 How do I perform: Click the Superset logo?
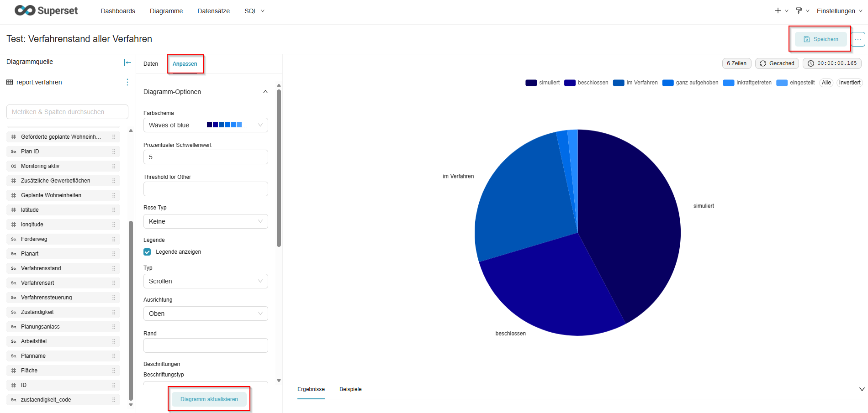click(x=46, y=10)
